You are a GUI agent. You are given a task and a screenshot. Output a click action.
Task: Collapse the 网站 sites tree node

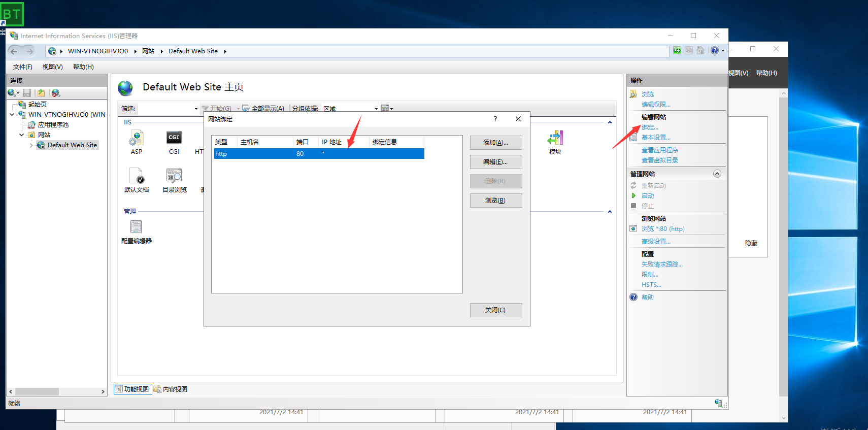click(x=21, y=135)
